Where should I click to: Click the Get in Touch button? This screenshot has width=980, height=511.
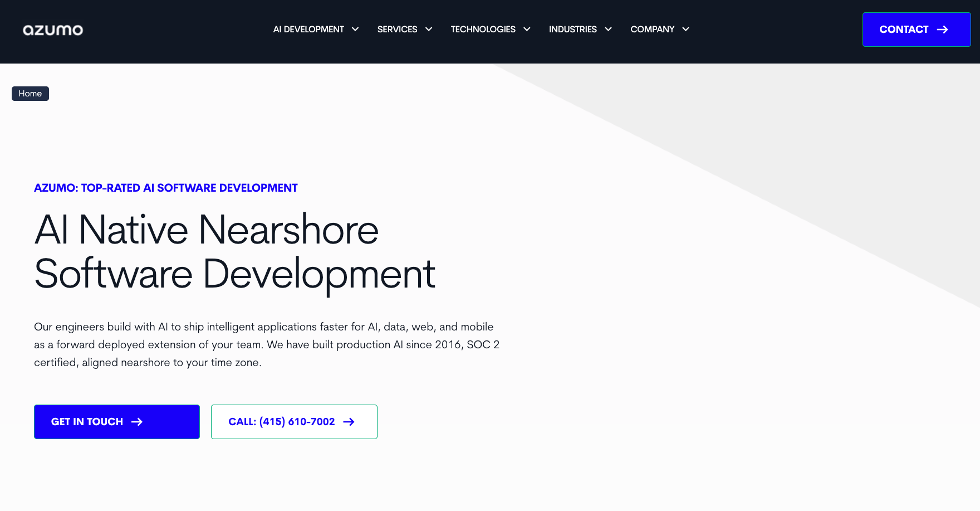pyautogui.click(x=117, y=422)
